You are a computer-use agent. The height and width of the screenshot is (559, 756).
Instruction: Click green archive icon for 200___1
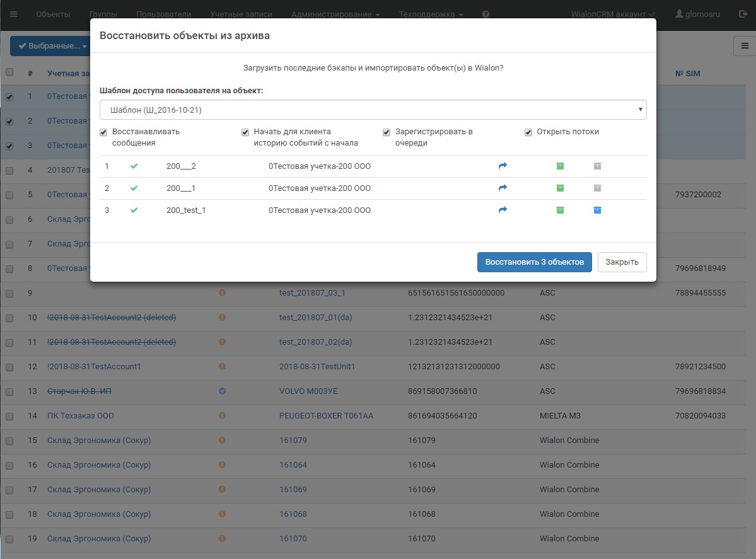(x=560, y=188)
